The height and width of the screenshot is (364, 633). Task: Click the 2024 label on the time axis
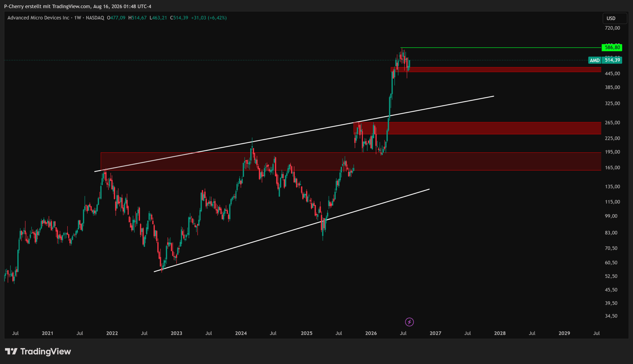(x=241, y=333)
